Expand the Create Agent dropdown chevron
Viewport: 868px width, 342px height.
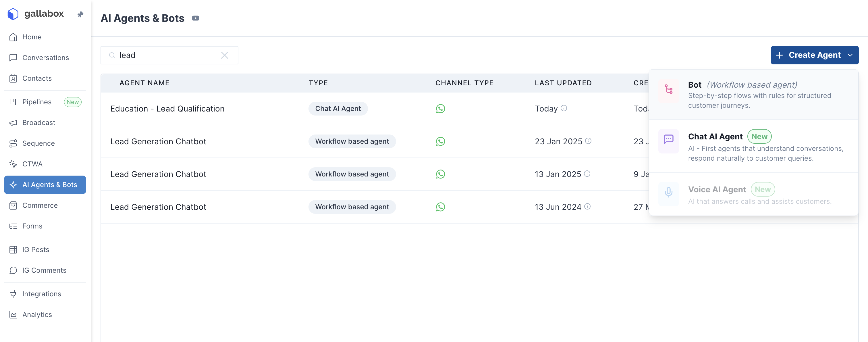click(850, 55)
